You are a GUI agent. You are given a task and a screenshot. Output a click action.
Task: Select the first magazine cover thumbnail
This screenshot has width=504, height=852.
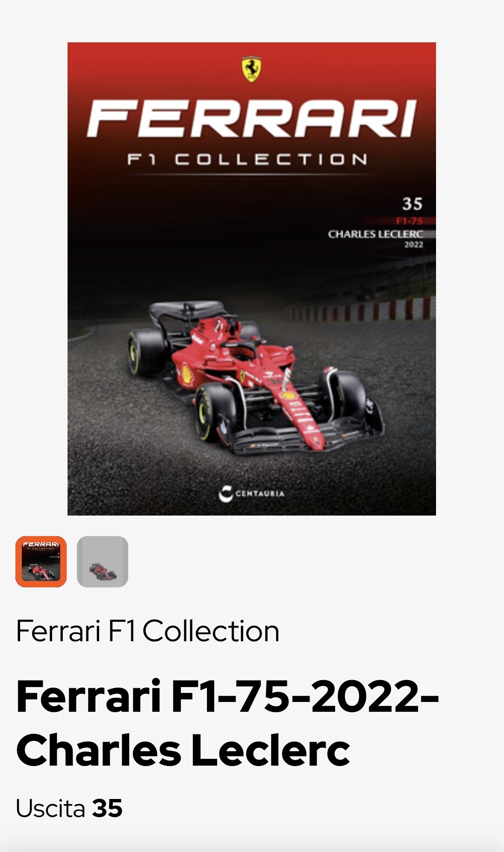click(x=41, y=561)
